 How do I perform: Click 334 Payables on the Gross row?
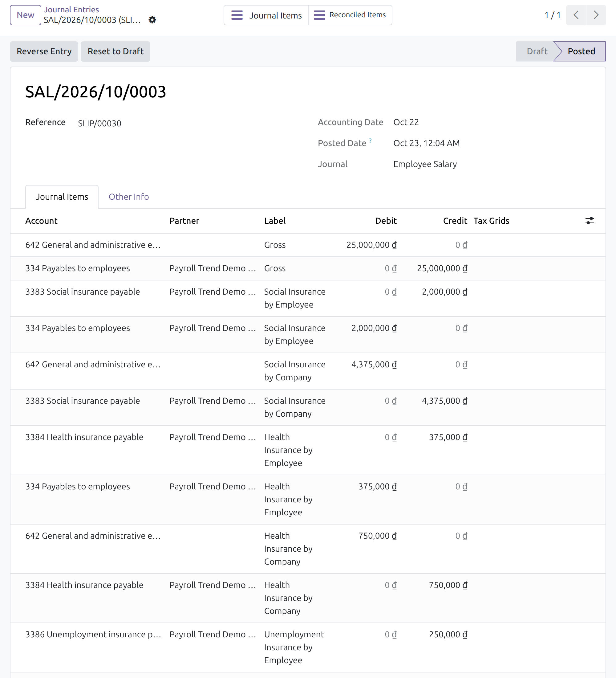[78, 268]
